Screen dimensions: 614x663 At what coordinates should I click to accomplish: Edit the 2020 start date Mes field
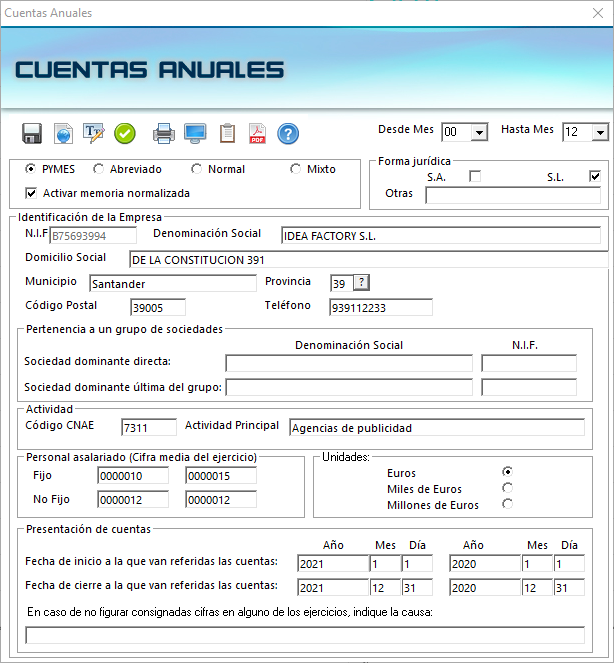coord(537,564)
